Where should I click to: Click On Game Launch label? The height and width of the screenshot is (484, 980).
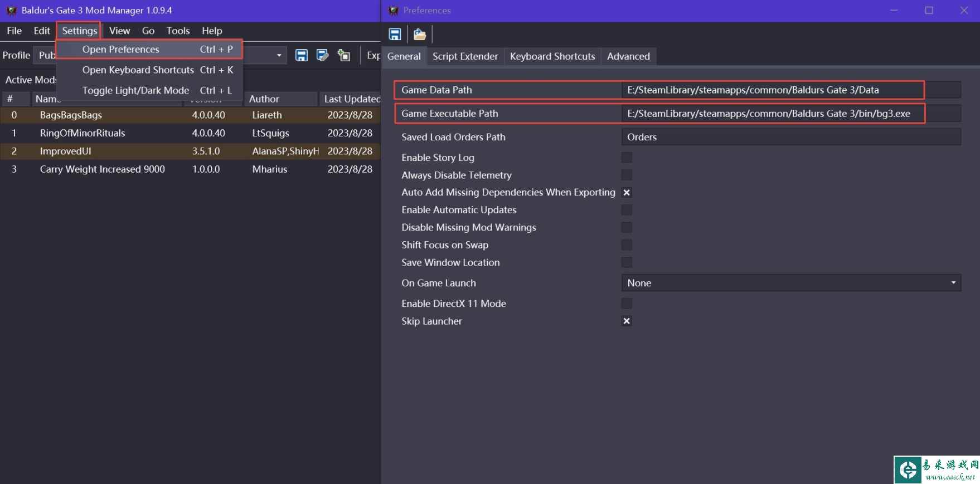pyautogui.click(x=439, y=283)
